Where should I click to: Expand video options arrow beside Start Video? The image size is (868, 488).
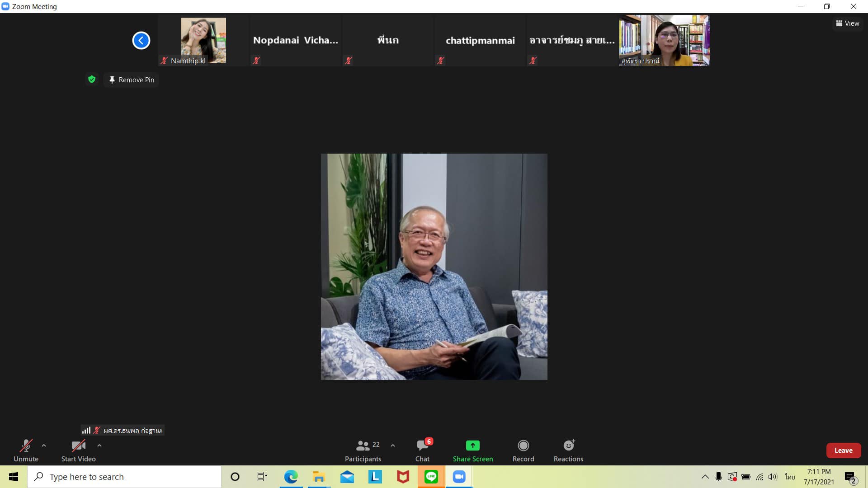[x=99, y=446]
